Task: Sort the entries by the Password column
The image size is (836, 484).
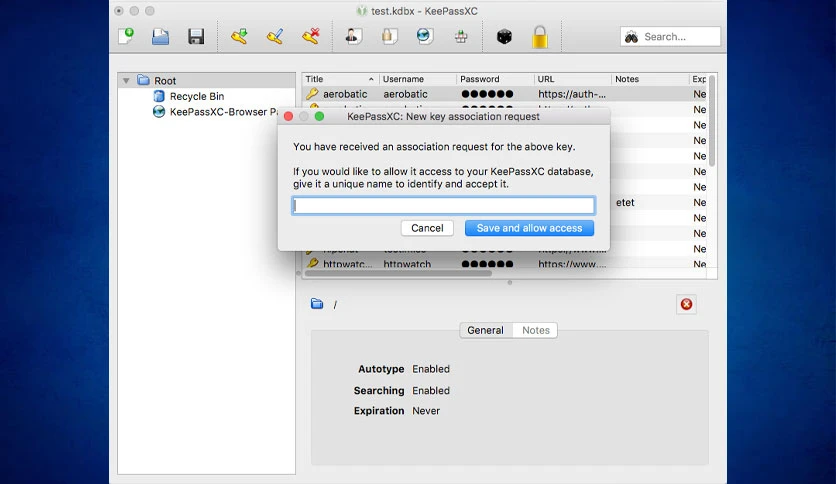Action: pos(495,79)
